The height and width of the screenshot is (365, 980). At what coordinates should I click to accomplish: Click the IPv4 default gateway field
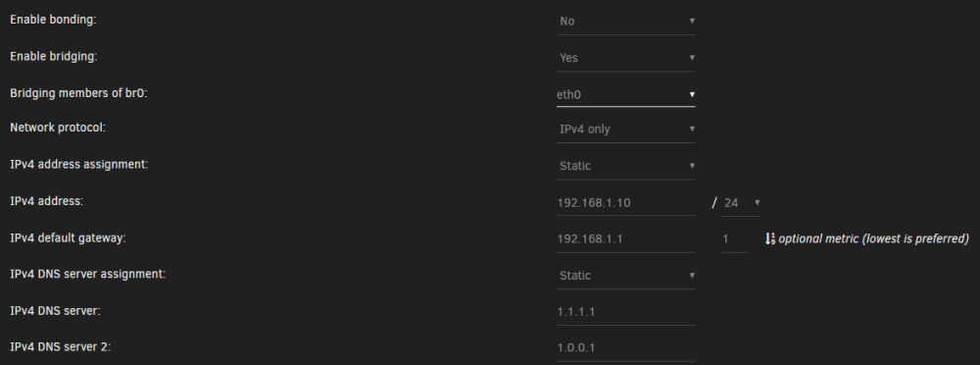click(x=625, y=239)
